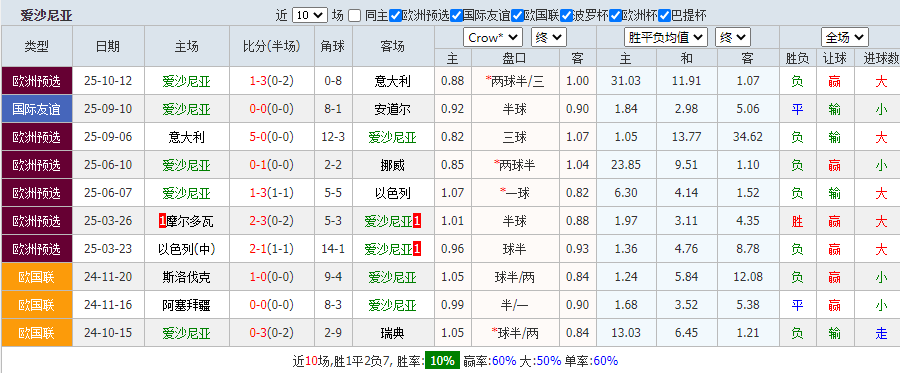
Task: Uncheck the 波罗杯 filter checkbox
Action: tap(567, 15)
